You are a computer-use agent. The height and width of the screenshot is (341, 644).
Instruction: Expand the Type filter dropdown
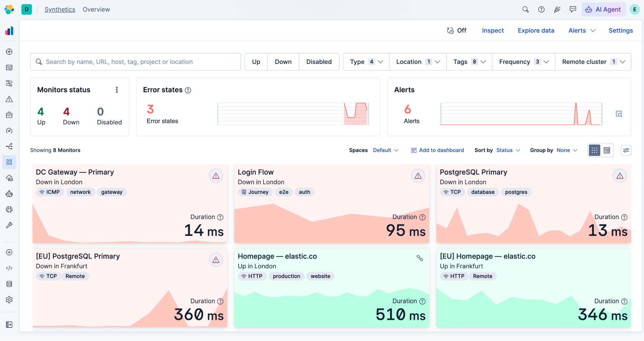pyautogui.click(x=366, y=62)
